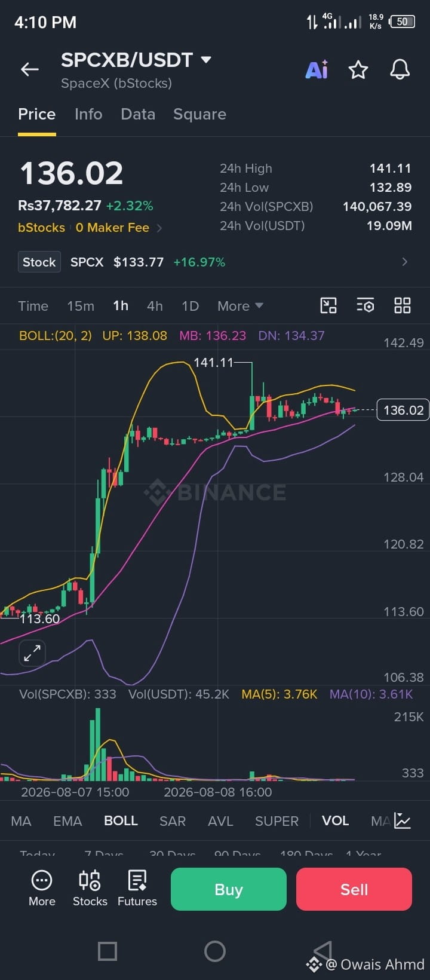This screenshot has width=430, height=980.
Task: Switch to the Square tab
Action: tap(199, 114)
